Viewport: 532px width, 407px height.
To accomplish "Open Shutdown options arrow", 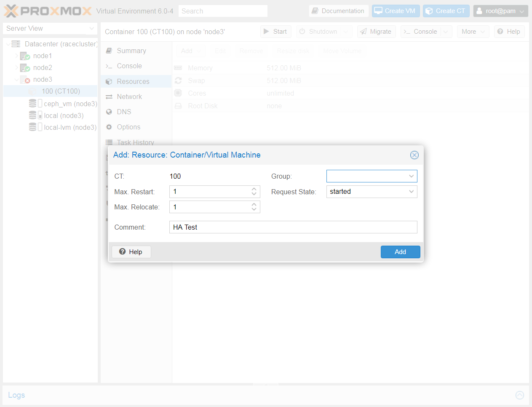I will click(x=346, y=32).
